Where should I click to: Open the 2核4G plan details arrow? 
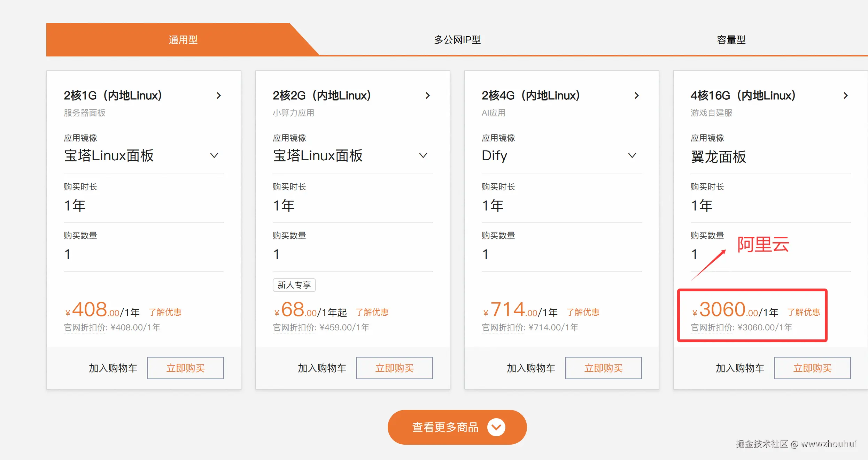[x=637, y=95]
